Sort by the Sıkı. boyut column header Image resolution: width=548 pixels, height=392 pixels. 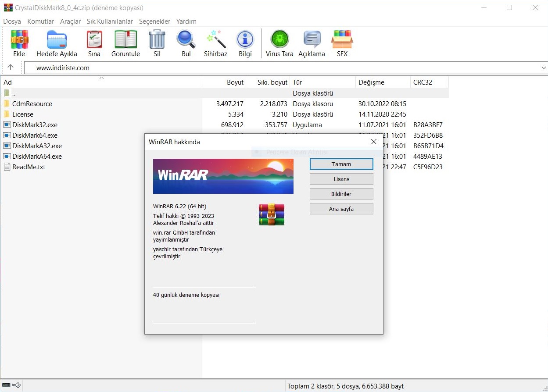(268, 82)
